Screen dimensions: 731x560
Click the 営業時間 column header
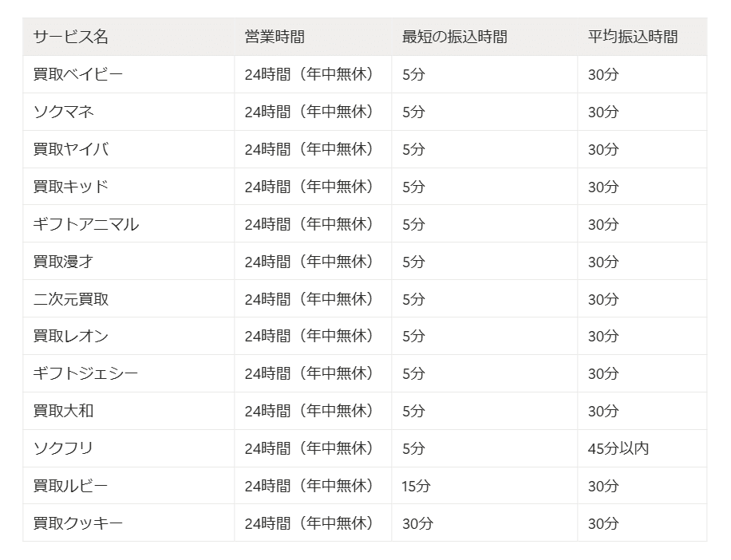275,37
